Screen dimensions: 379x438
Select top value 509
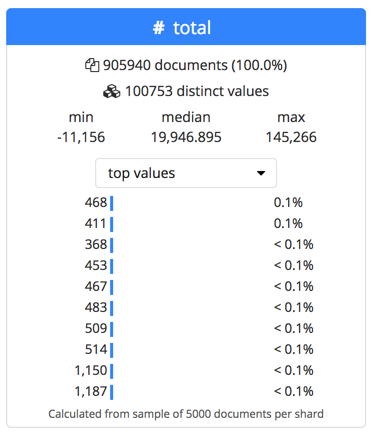pos(96,329)
